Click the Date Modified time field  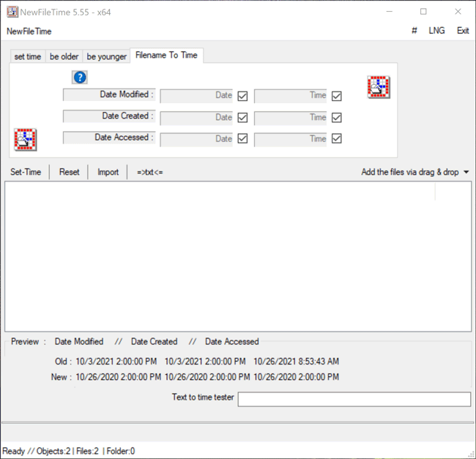[291, 96]
